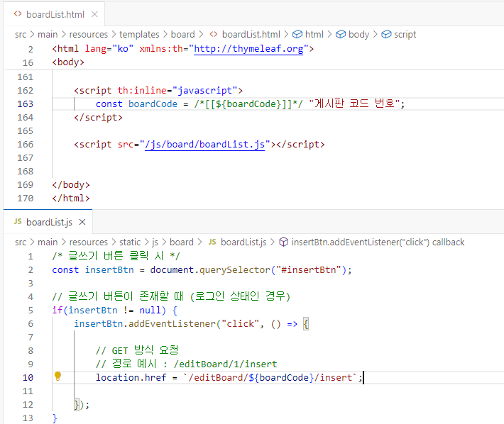Open 'body' breadcrumb item in upper editor
This screenshot has height=424, width=504.
point(358,34)
